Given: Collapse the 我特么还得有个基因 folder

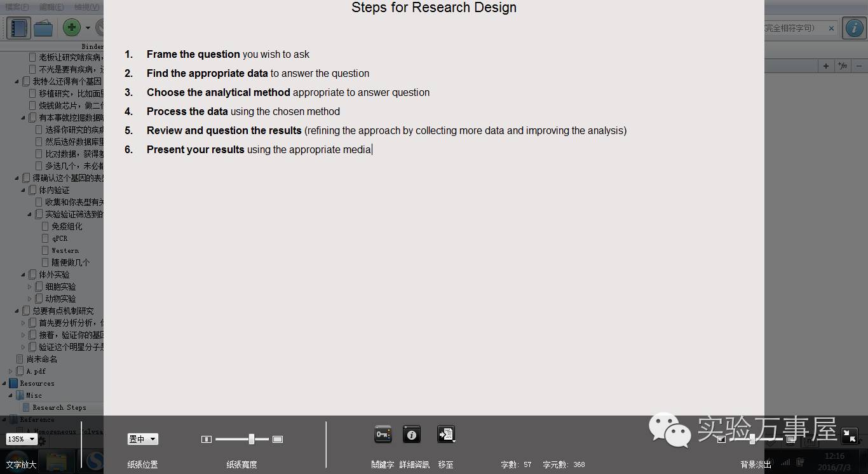Looking at the screenshot, I should [17, 81].
